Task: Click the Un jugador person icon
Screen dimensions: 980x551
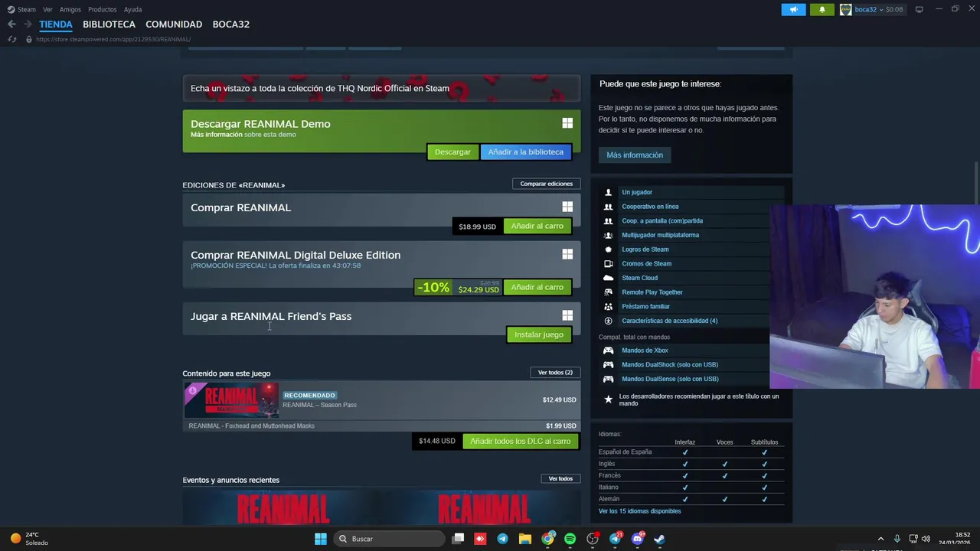Action: click(608, 192)
